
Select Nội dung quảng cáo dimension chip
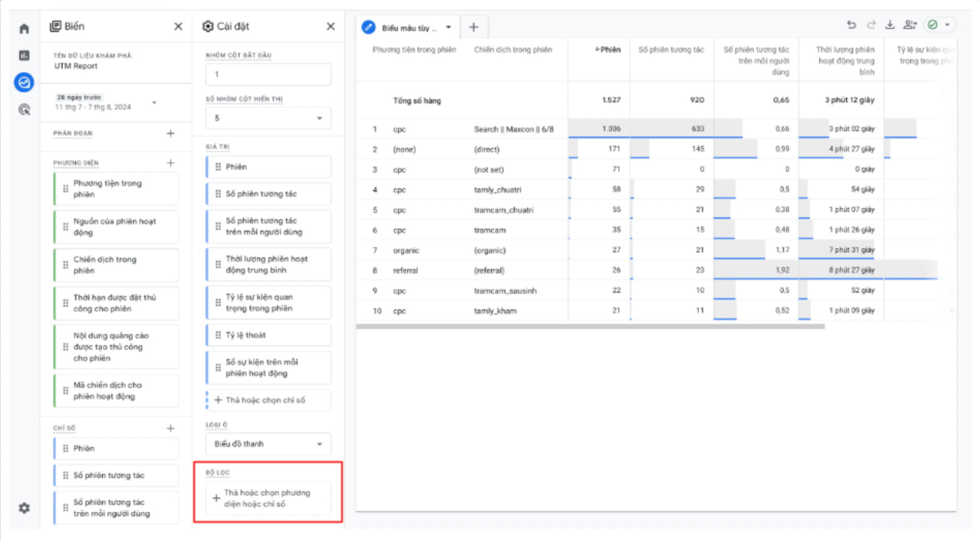[x=116, y=347]
